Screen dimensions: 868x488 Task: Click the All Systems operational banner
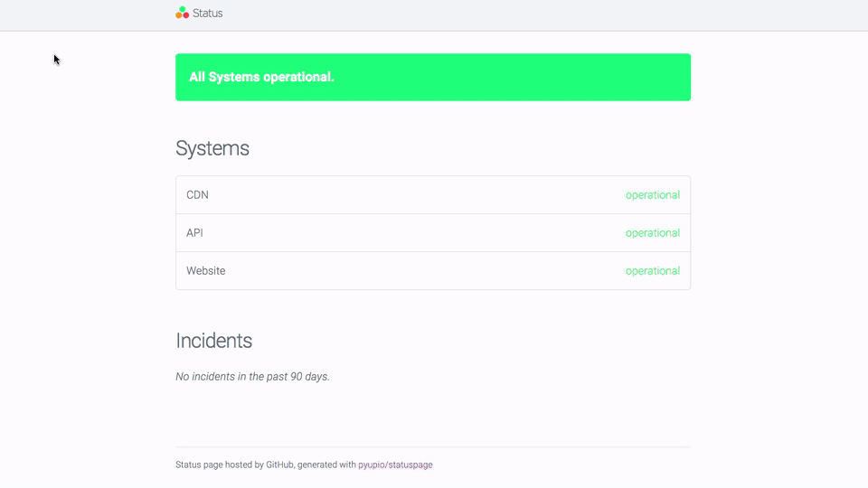[x=433, y=77]
